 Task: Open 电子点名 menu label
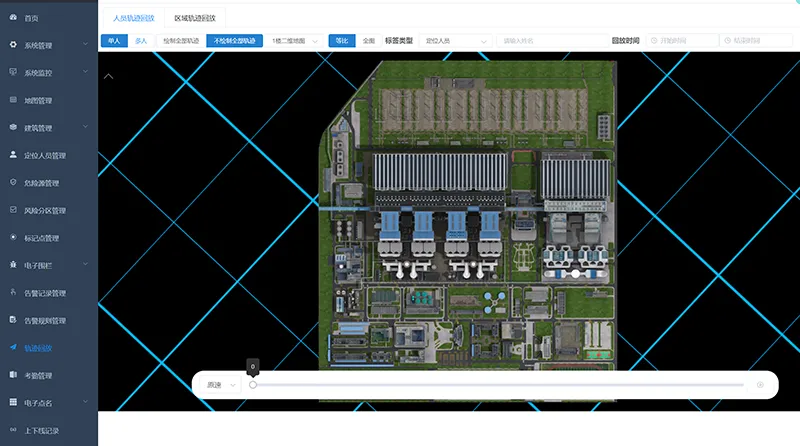tap(38, 403)
